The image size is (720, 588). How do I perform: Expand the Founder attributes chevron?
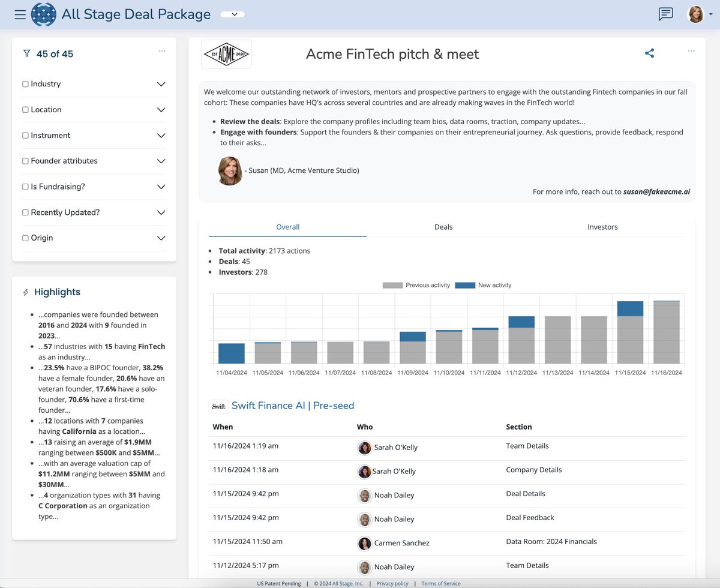tap(161, 161)
